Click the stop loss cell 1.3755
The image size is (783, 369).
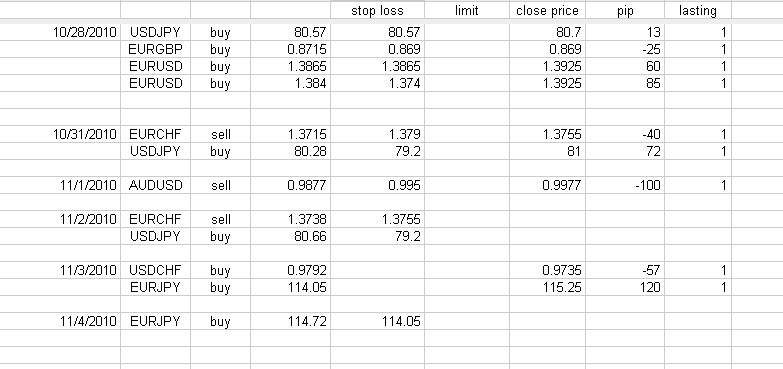[377, 219]
